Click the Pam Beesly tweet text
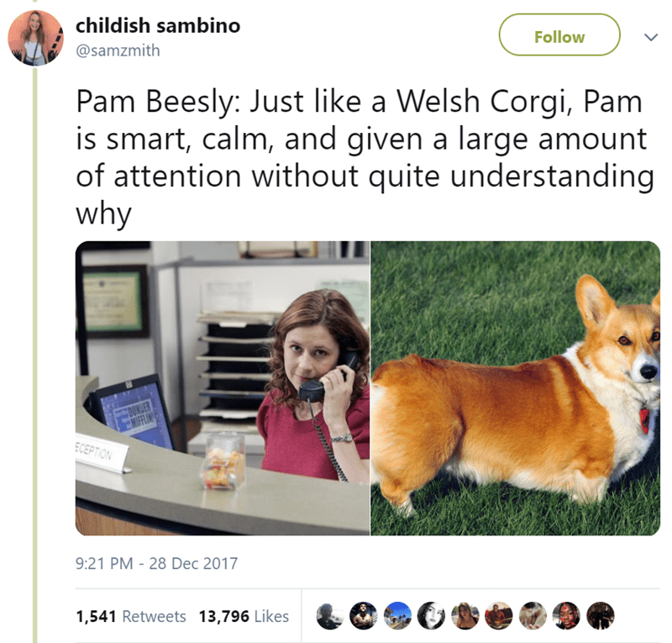Image resolution: width=672 pixels, height=643 pixels. [365, 157]
